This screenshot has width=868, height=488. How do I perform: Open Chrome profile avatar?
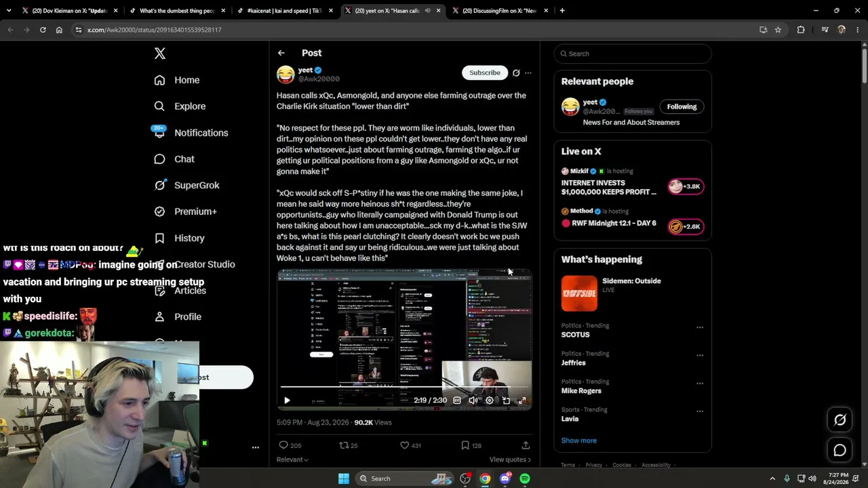pos(842,30)
